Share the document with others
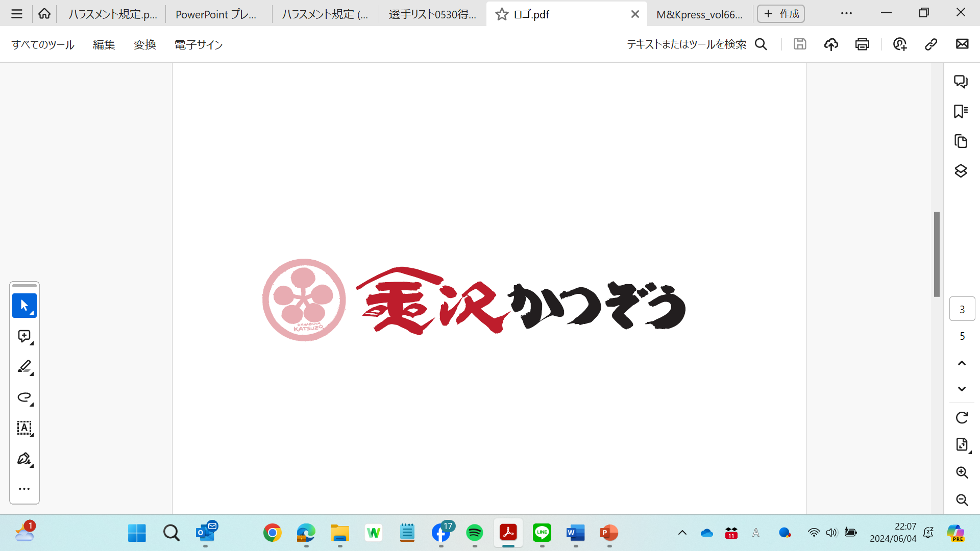Screen dimensions: 980x551 pyautogui.click(x=900, y=44)
